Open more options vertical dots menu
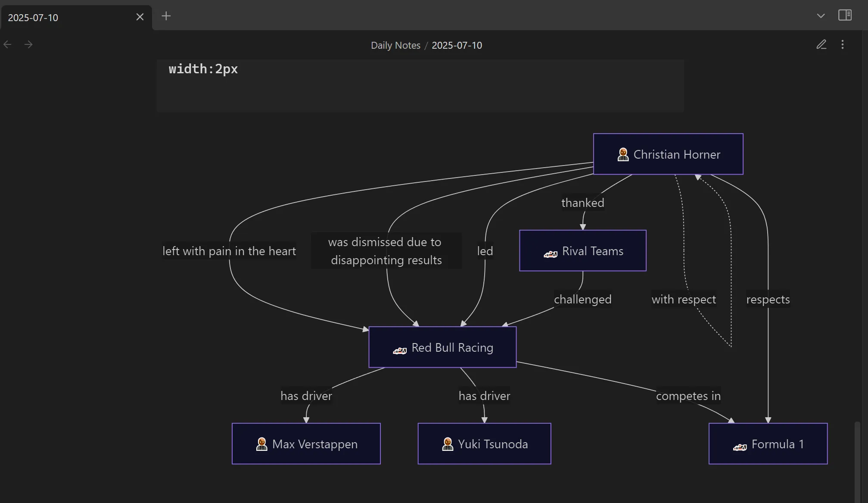This screenshot has width=868, height=503. 842,44
